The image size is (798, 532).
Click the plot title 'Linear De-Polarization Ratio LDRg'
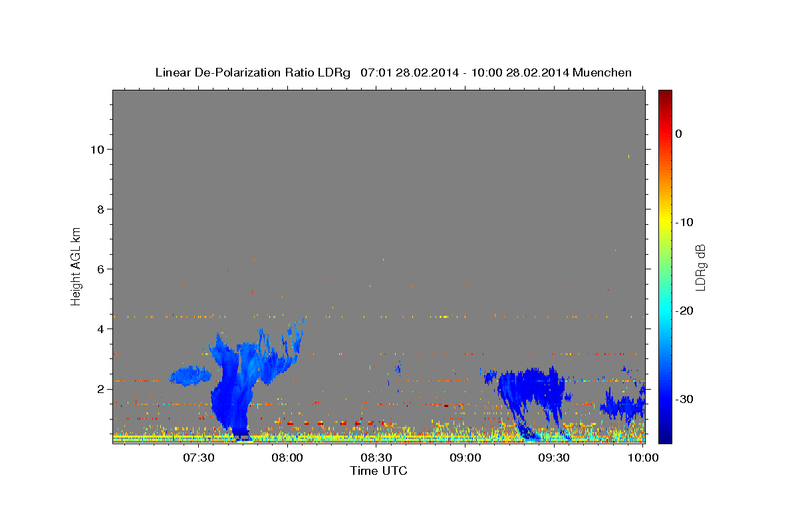[x=253, y=72]
